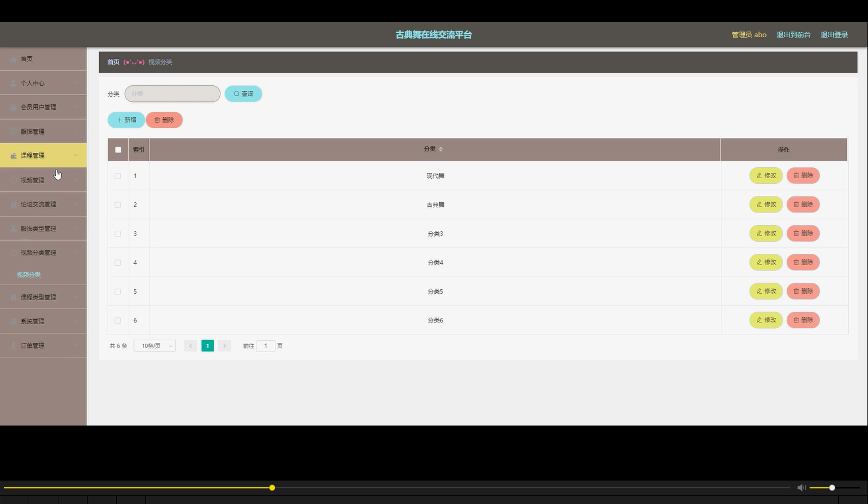Check the box for row 分类4
Image resolution: width=868 pixels, height=504 pixels.
pos(118,262)
